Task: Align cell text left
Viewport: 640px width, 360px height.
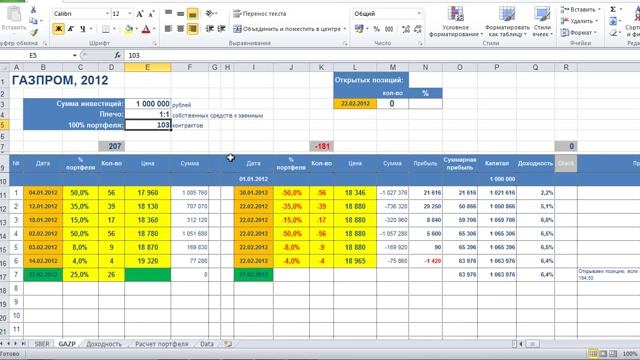Action: click(x=168, y=29)
